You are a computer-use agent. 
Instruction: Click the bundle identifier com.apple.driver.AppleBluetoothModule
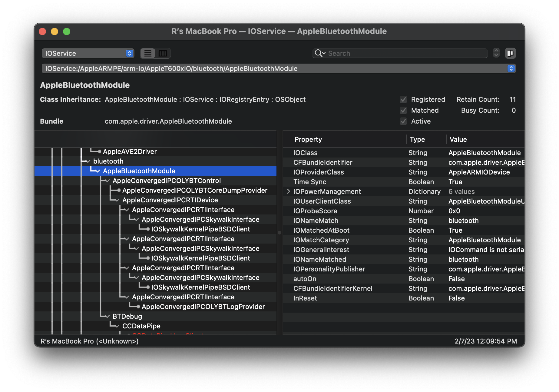coord(168,121)
